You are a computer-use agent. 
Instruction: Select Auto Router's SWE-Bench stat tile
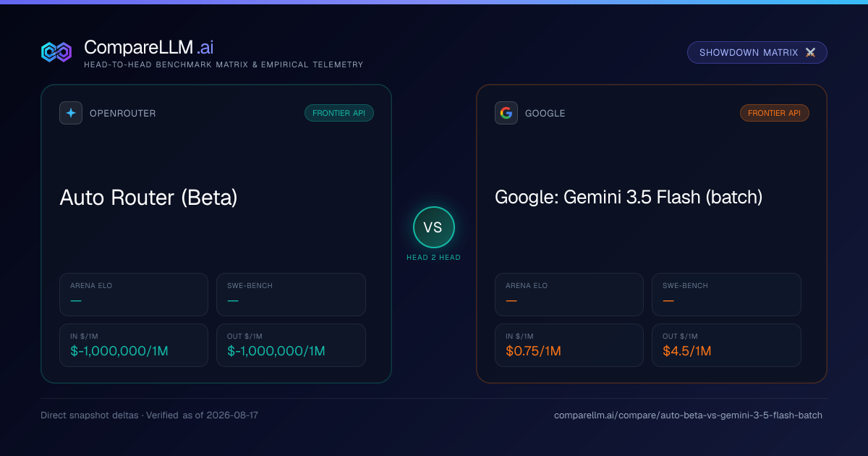click(291, 295)
